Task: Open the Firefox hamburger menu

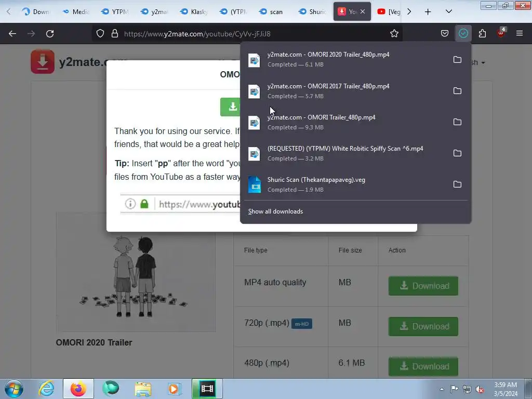Action: pos(519,33)
